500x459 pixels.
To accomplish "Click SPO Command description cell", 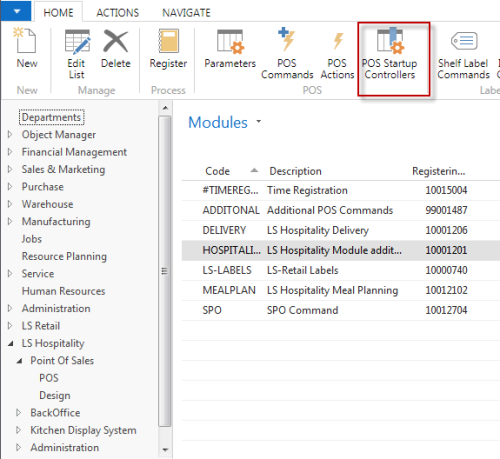I will tap(302, 310).
